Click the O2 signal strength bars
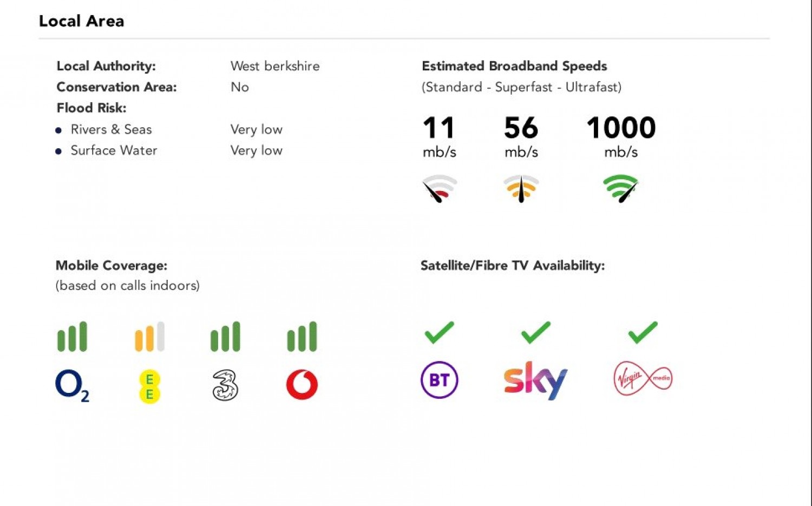 pyautogui.click(x=72, y=337)
